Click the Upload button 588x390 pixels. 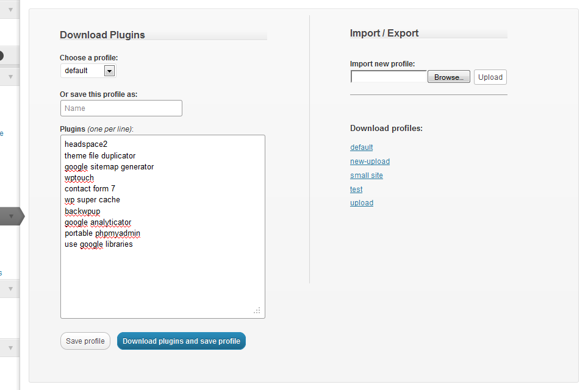pyautogui.click(x=490, y=77)
